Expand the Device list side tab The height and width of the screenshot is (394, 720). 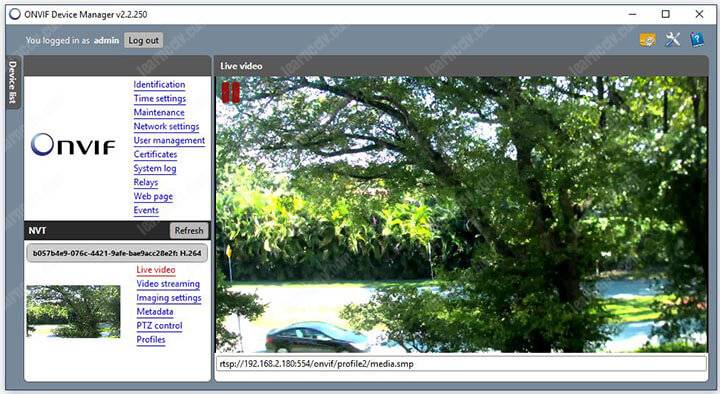click(12, 82)
